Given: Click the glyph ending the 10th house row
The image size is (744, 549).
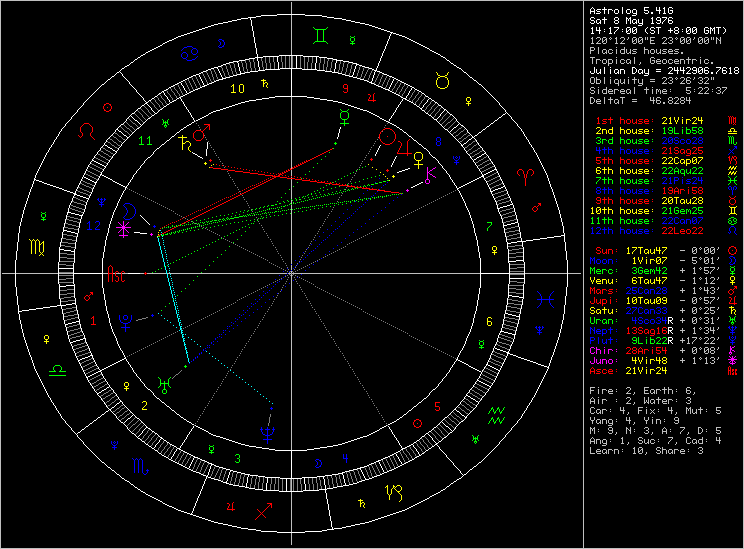Looking at the screenshot, I should pyautogui.click(x=733, y=211).
